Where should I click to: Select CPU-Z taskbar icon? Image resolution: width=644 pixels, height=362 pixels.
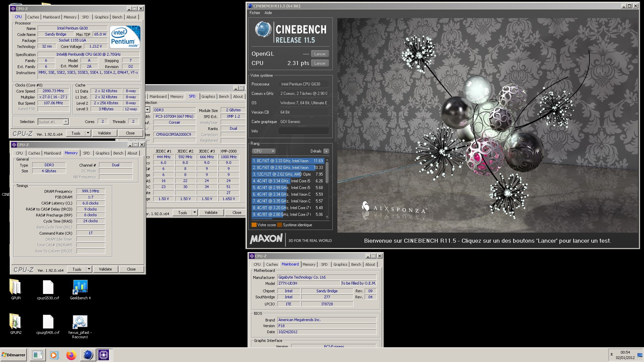(x=104, y=355)
